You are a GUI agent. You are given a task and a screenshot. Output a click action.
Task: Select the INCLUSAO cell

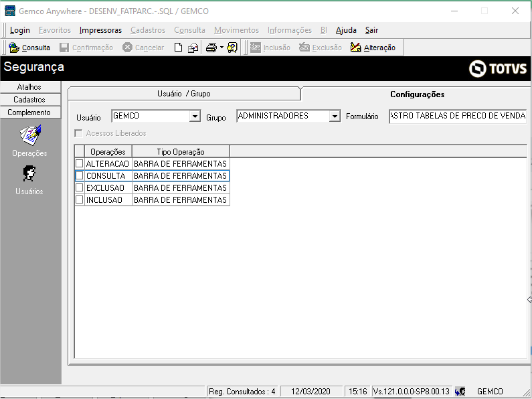[x=108, y=200]
